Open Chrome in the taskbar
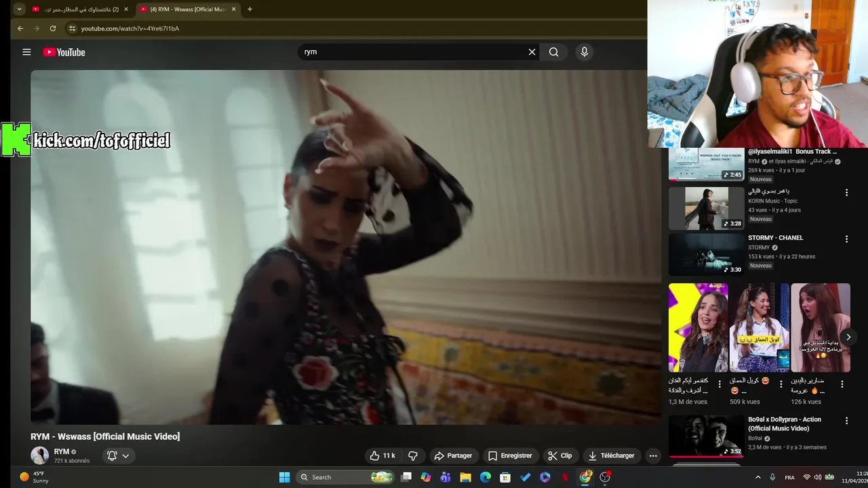Image resolution: width=868 pixels, height=488 pixels. coord(585,477)
